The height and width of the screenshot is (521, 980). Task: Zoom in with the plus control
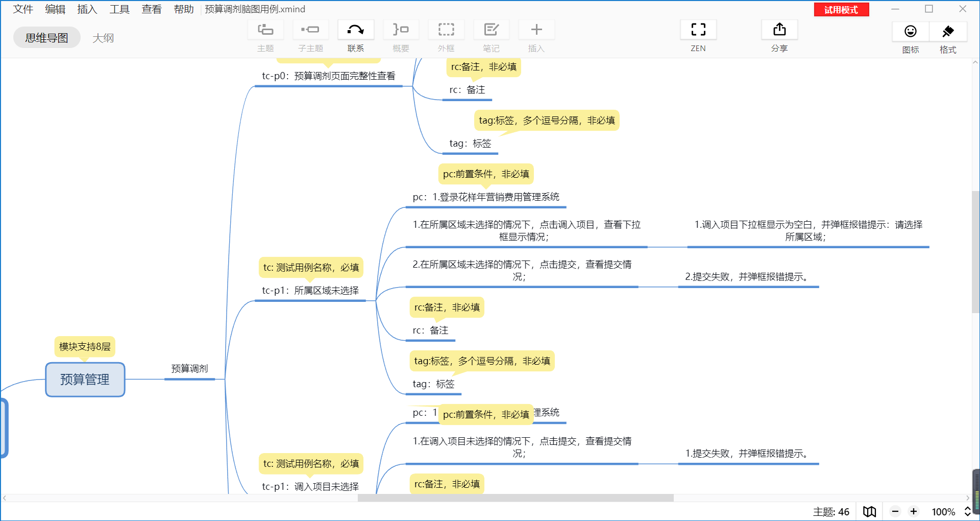coord(914,511)
